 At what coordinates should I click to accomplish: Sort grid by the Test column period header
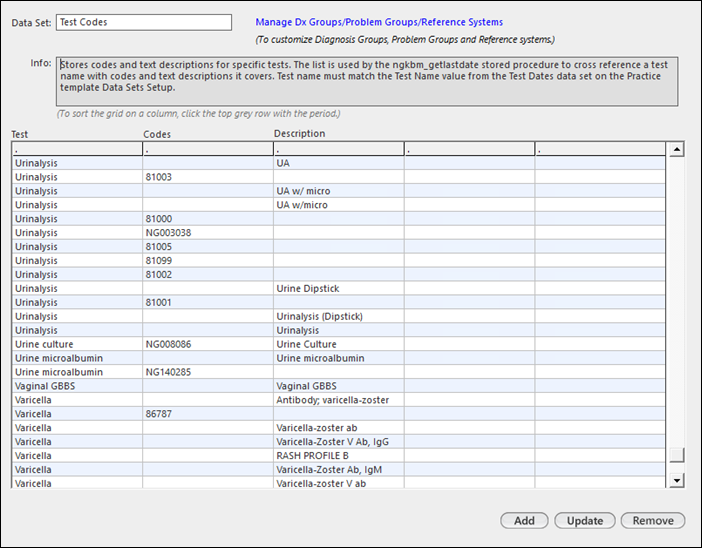pyautogui.click(x=77, y=149)
